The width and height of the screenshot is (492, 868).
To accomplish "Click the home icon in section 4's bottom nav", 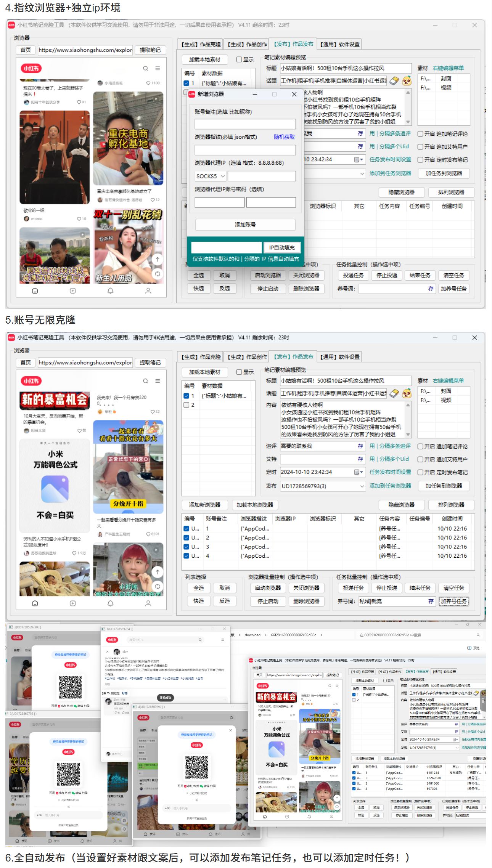I will (35, 291).
